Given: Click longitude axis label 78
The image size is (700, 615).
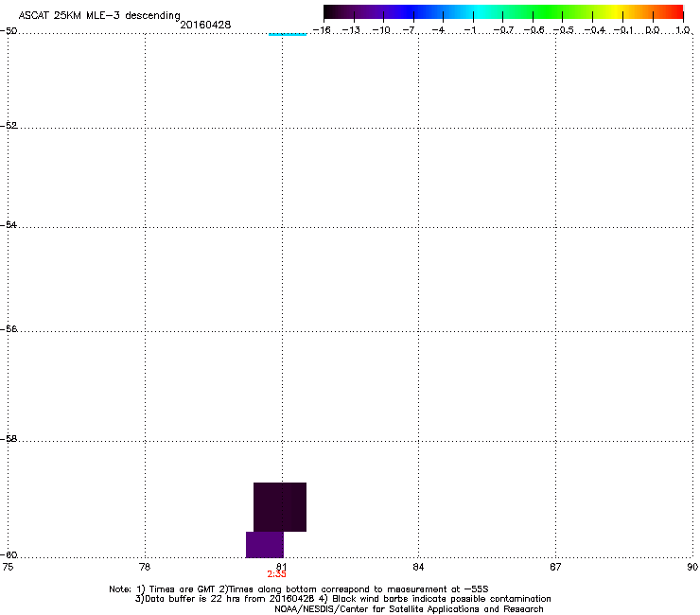Looking at the screenshot, I should tap(145, 567).
